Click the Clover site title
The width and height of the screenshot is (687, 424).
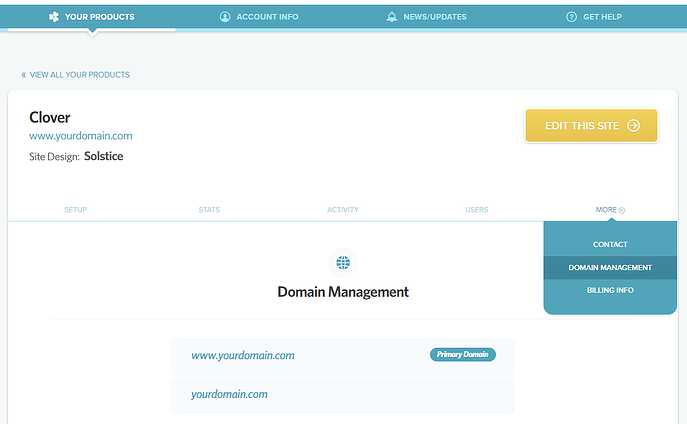(x=50, y=117)
